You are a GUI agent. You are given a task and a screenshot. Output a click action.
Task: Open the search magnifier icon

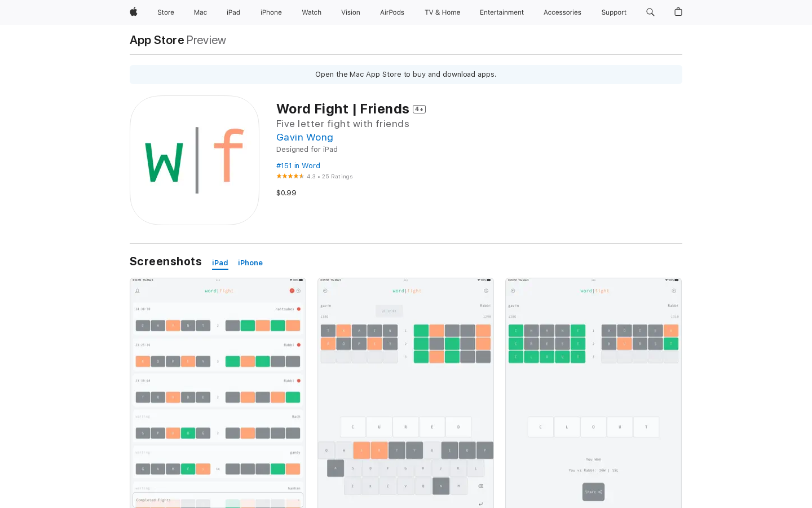(x=650, y=12)
